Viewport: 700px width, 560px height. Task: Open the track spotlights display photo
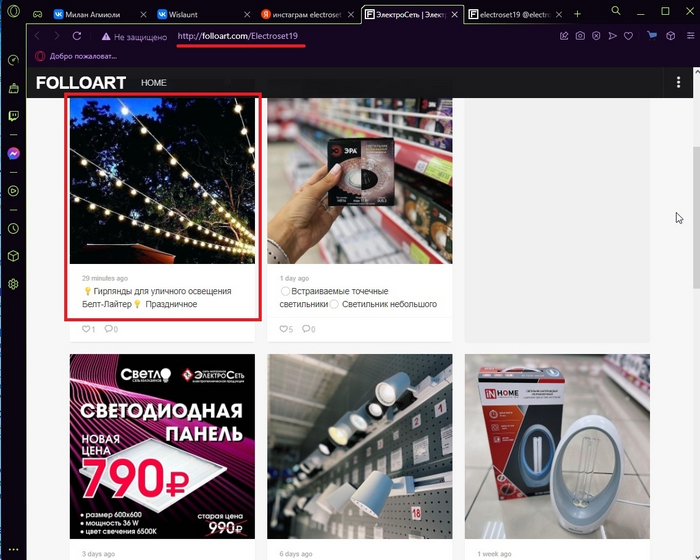coord(359,446)
